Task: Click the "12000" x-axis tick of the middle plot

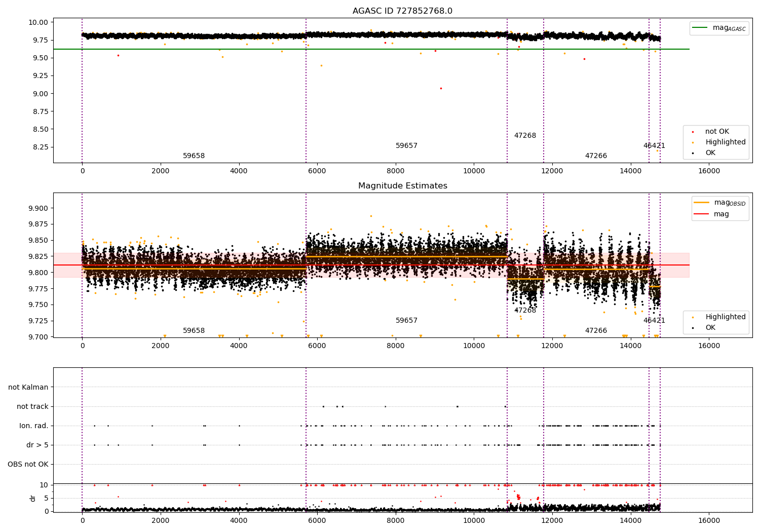Action: (552, 346)
